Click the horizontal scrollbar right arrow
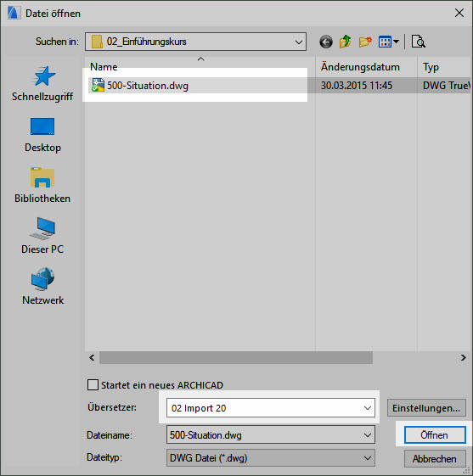The width and height of the screenshot is (473, 476). [x=463, y=357]
